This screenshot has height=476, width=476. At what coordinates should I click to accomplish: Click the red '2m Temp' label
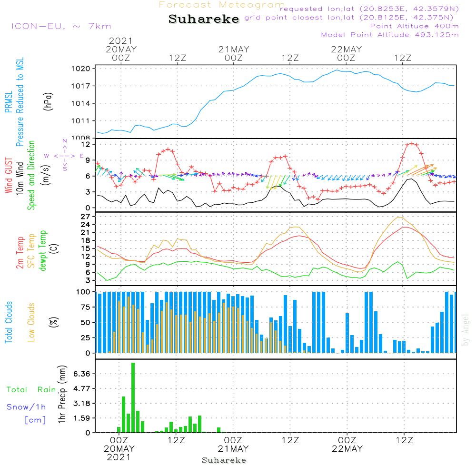[x=20, y=253]
